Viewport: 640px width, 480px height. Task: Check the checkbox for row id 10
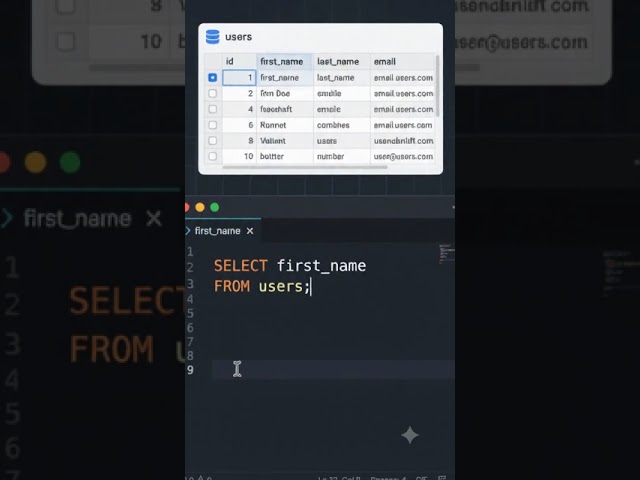212,156
